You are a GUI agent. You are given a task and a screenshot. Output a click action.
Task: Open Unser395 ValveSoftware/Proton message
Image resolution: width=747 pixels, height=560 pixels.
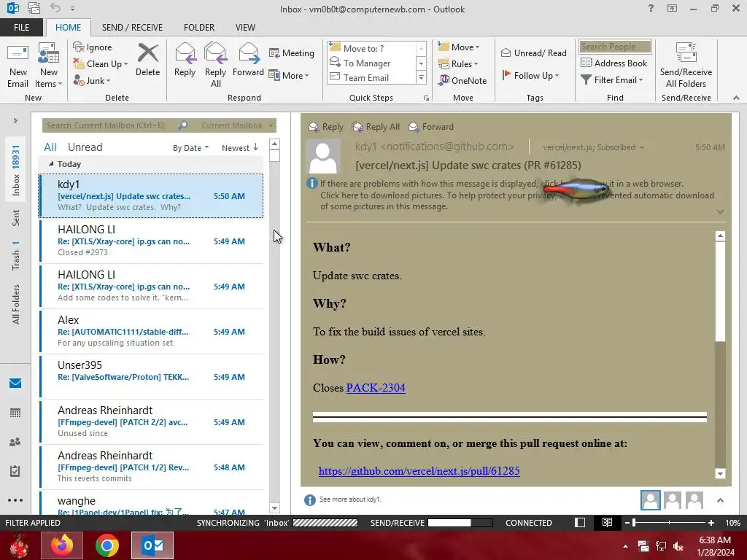(151, 377)
